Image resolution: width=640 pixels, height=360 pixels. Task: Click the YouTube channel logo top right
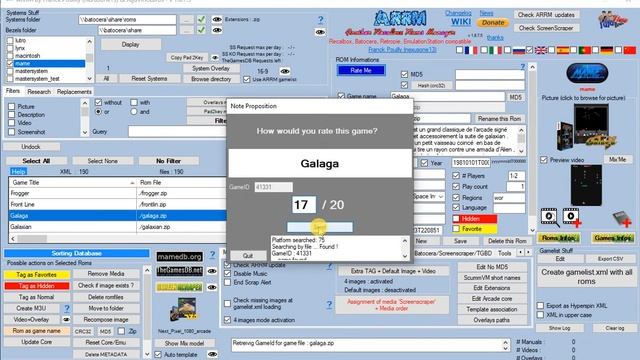(x=613, y=20)
